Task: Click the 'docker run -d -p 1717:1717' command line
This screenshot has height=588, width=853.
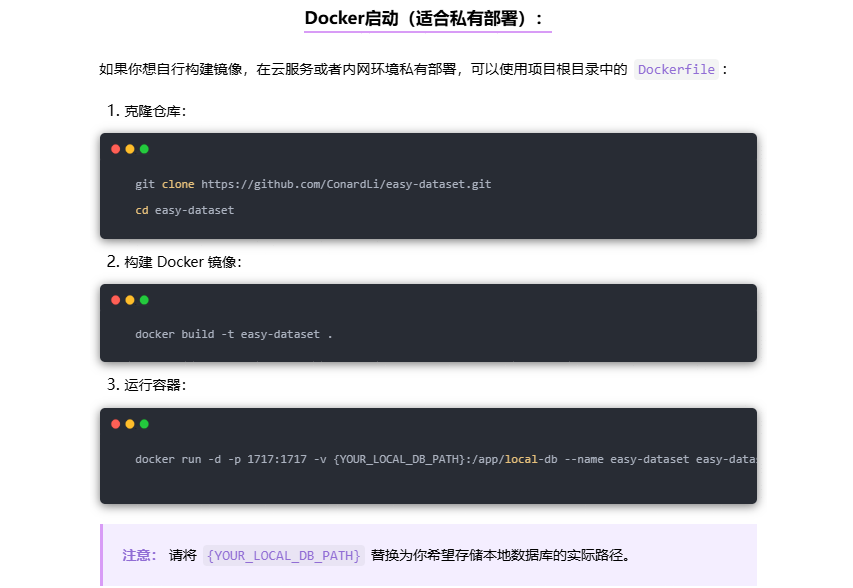Action: point(446,460)
